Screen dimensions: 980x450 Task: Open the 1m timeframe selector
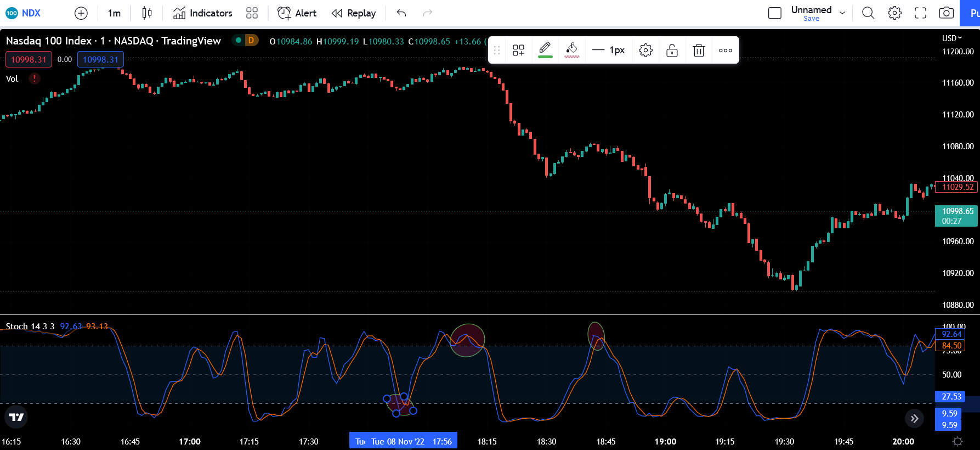[114, 13]
